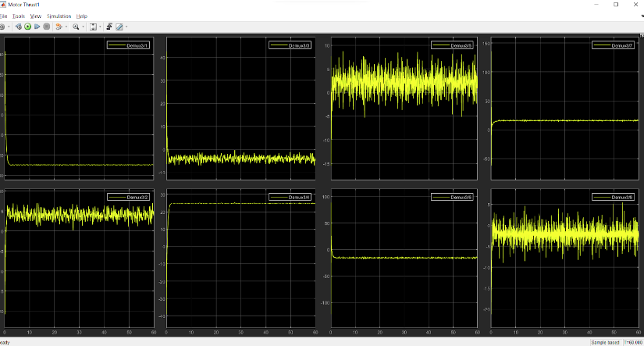The width and height of the screenshot is (644, 346).
Task: Click the Step Back icon
Action: pyautogui.click(x=18, y=26)
